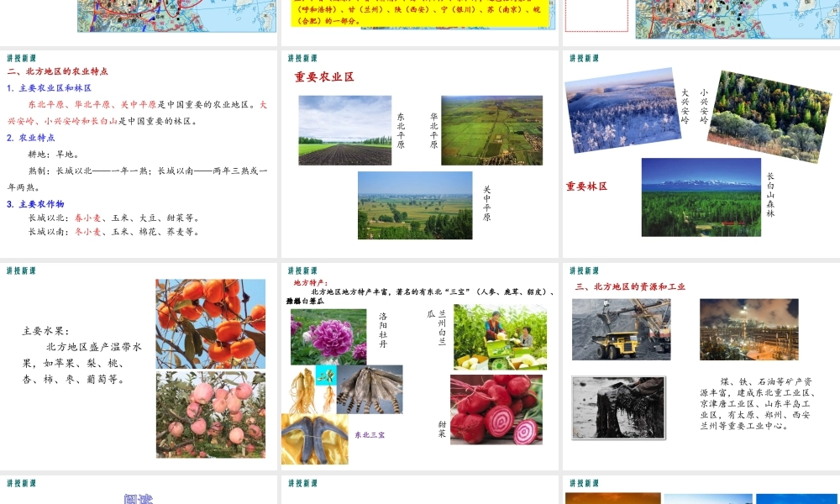Click the vertical 长白山森林 caption

point(770,195)
